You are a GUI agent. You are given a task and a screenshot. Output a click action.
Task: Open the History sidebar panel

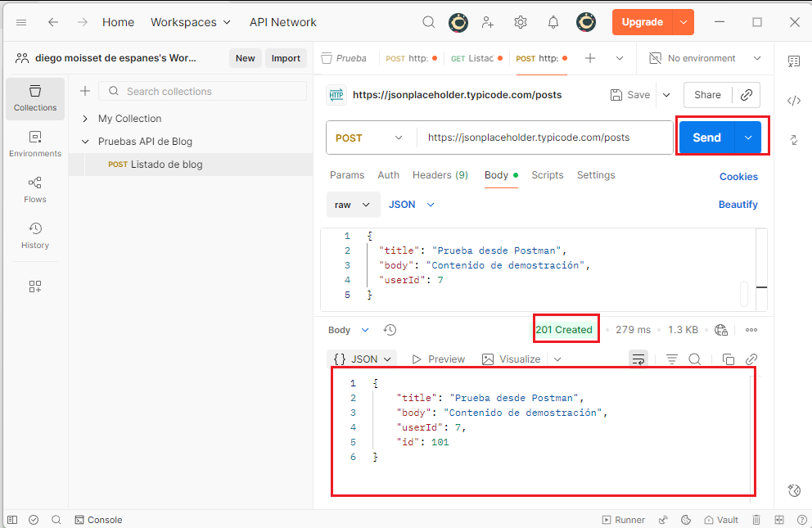(35, 236)
